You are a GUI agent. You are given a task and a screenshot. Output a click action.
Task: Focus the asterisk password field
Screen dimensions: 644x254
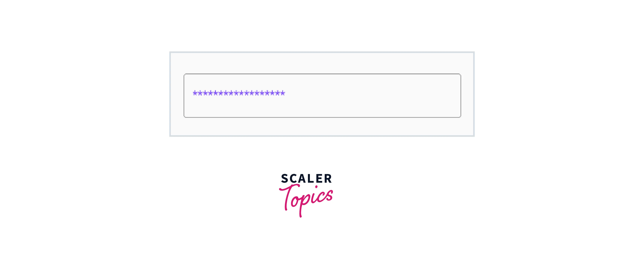pos(322,94)
